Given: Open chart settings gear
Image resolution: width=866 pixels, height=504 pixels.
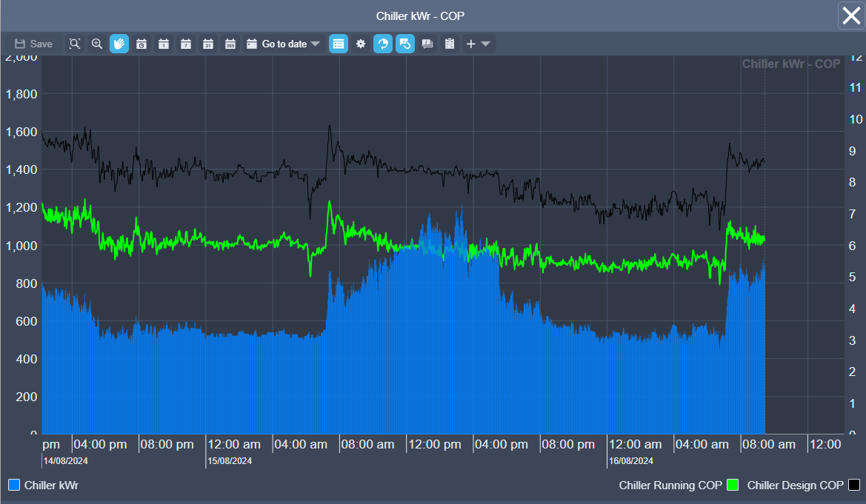Looking at the screenshot, I should pos(361,44).
